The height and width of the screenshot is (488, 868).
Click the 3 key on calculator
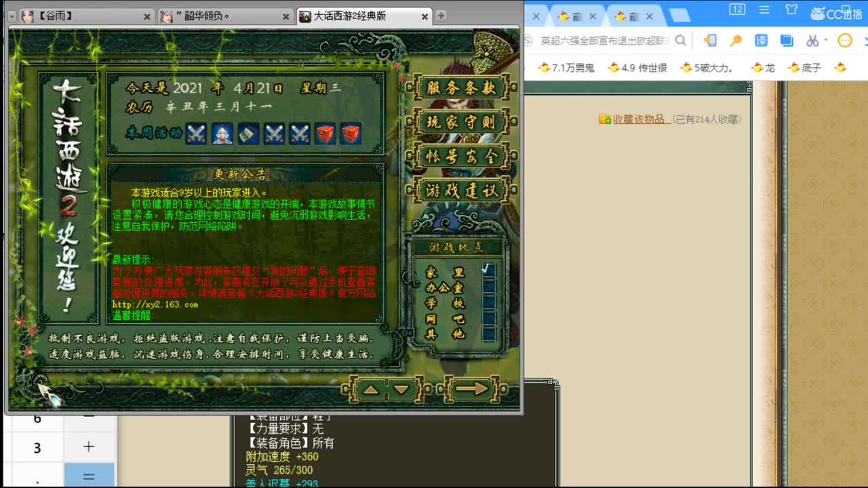click(37, 448)
